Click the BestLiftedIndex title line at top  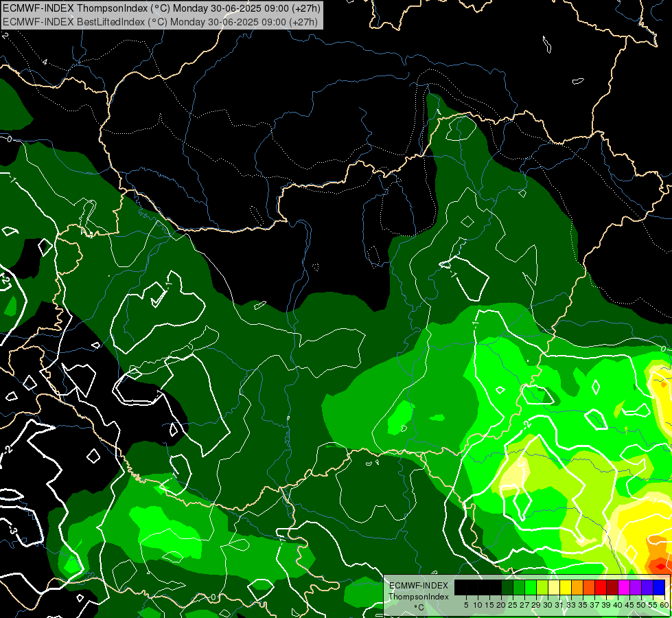pos(160,22)
